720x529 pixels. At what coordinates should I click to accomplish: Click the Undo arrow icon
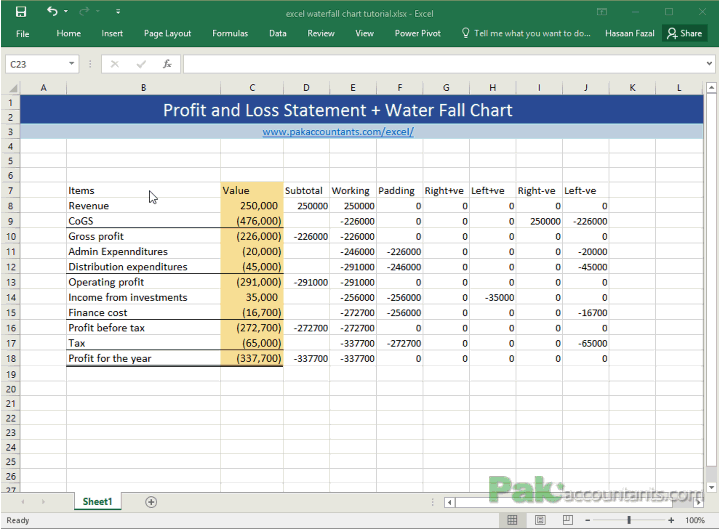click(52, 11)
